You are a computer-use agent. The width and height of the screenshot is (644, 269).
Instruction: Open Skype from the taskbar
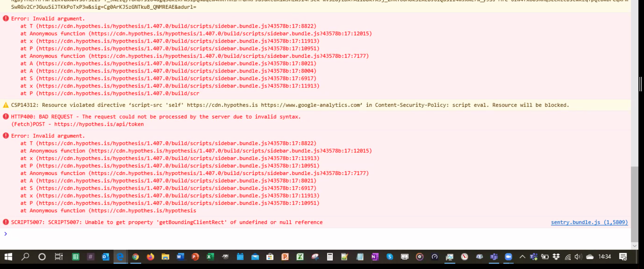390,257
